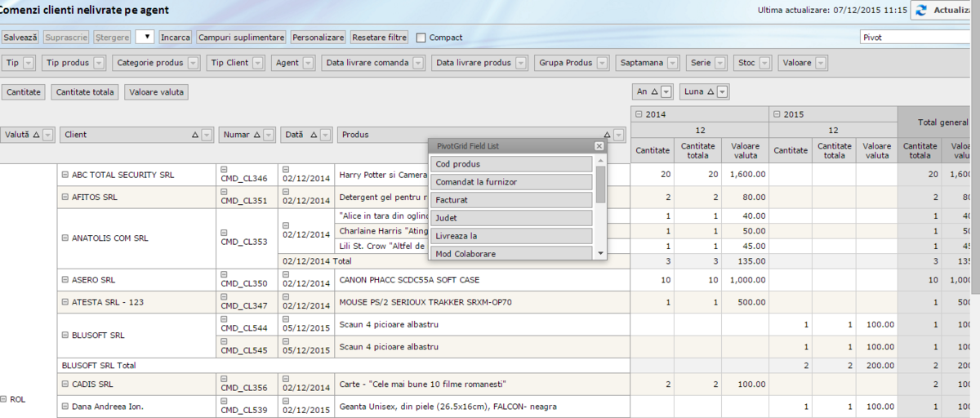Image resolution: width=980 pixels, height=418 pixels.
Task: Click filter icon on the Luna column field
Action: 722,92
